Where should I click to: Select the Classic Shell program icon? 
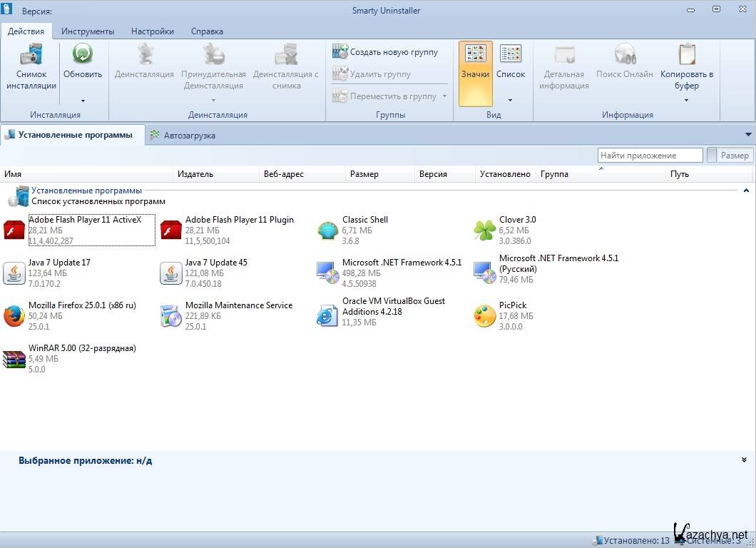point(328,230)
